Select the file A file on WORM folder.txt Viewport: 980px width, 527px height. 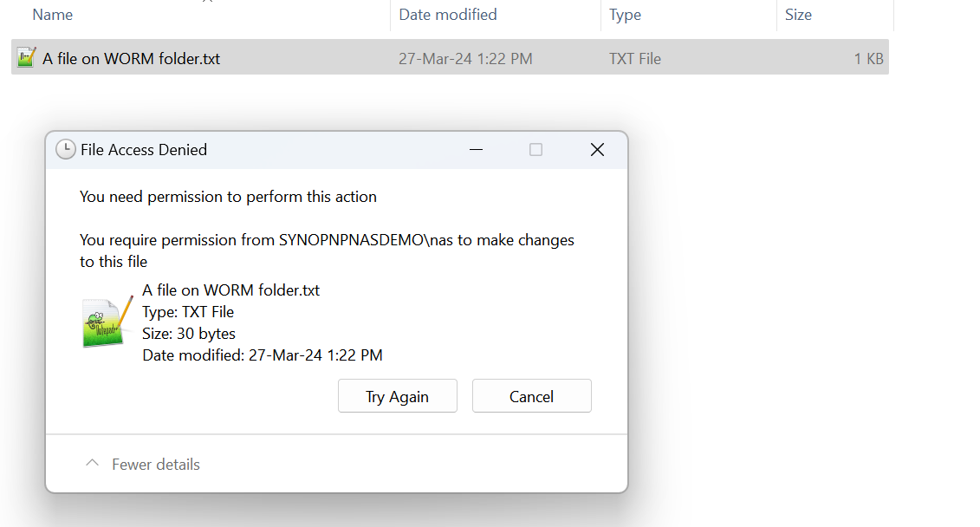(x=131, y=58)
